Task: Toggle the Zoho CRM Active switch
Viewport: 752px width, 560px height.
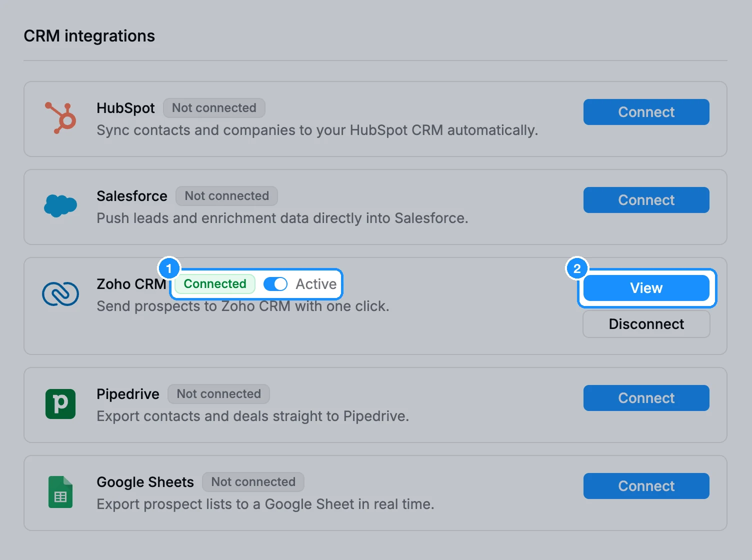Action: tap(275, 284)
